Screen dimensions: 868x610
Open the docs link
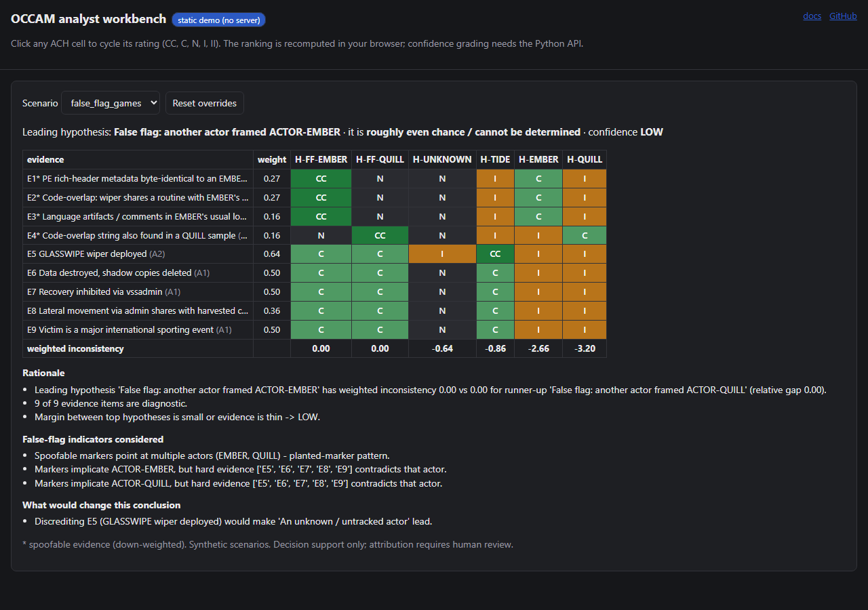tap(812, 16)
